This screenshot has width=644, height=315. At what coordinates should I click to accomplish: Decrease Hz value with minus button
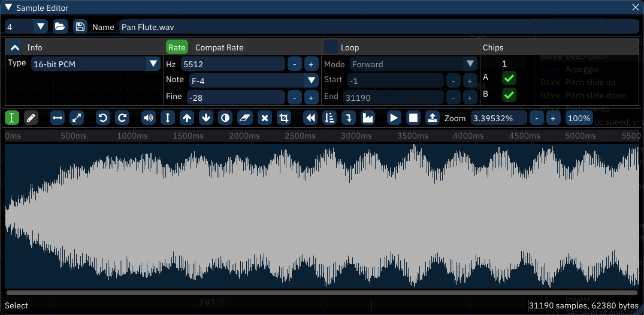click(x=295, y=64)
